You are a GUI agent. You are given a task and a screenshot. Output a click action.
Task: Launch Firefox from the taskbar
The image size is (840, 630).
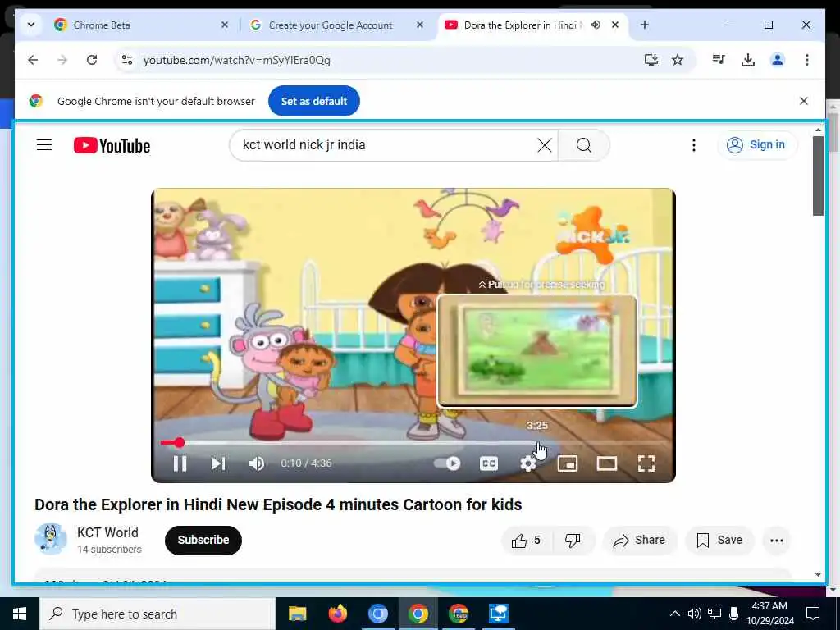click(337, 614)
